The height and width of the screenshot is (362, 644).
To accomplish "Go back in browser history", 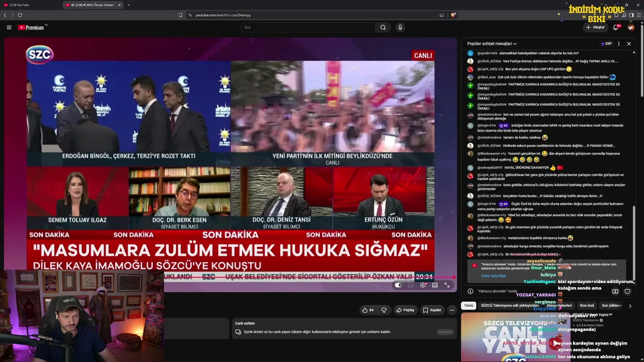I will click(x=6, y=15).
